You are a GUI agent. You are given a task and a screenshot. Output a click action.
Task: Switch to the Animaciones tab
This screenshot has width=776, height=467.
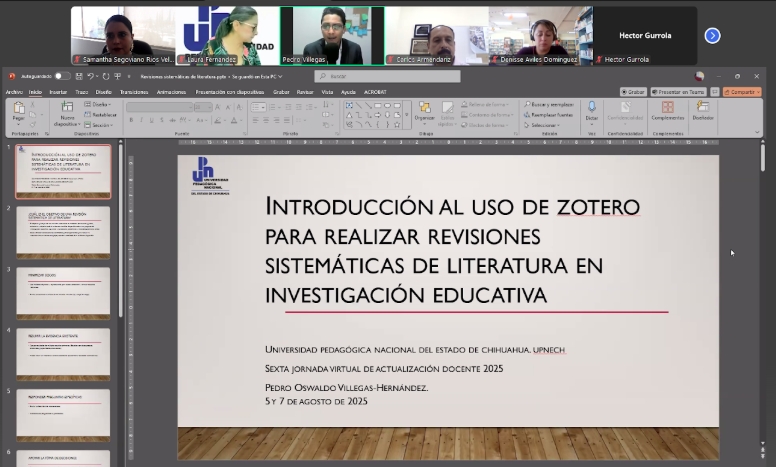[171, 92]
